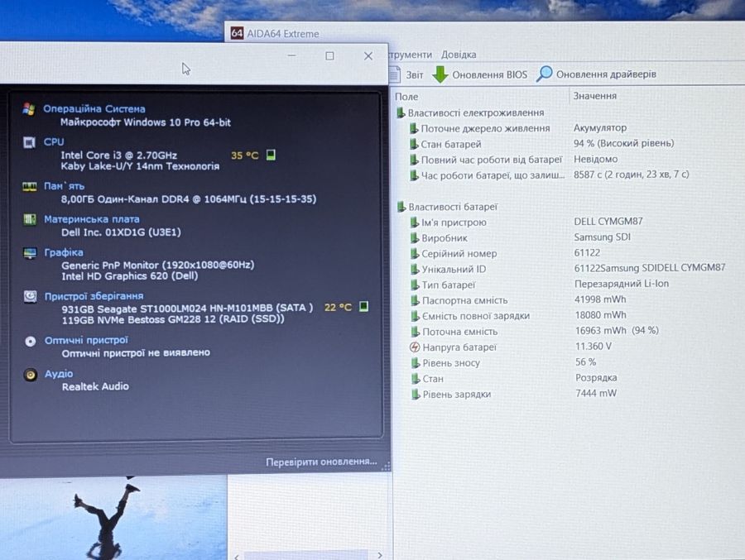This screenshot has width=745, height=560.
Task: Select the Стан батарей row
Action: click(541, 143)
